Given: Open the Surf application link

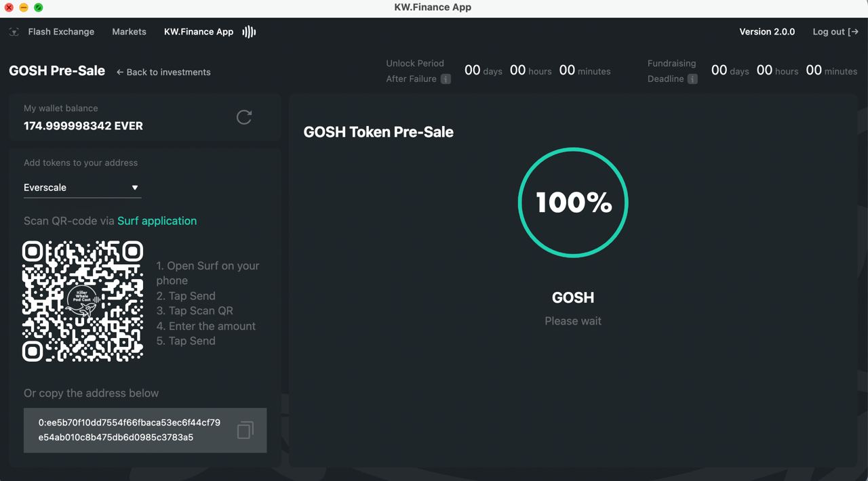Looking at the screenshot, I should pyautogui.click(x=157, y=221).
